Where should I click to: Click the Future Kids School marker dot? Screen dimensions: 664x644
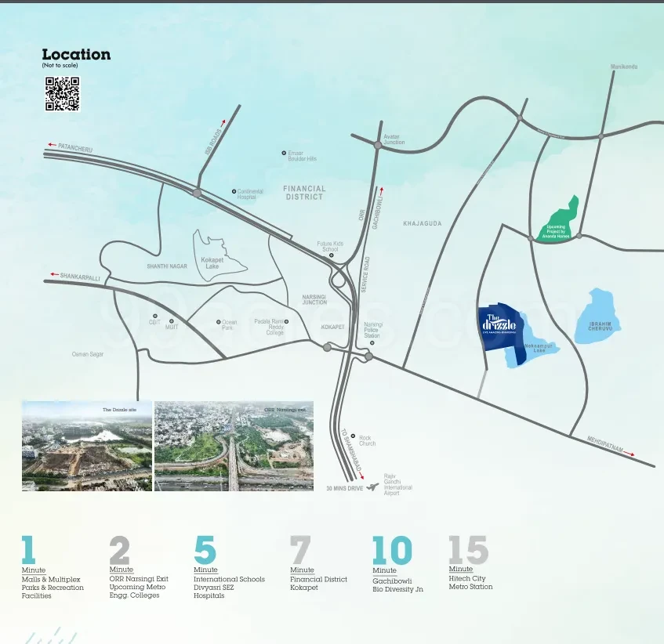[331, 255]
